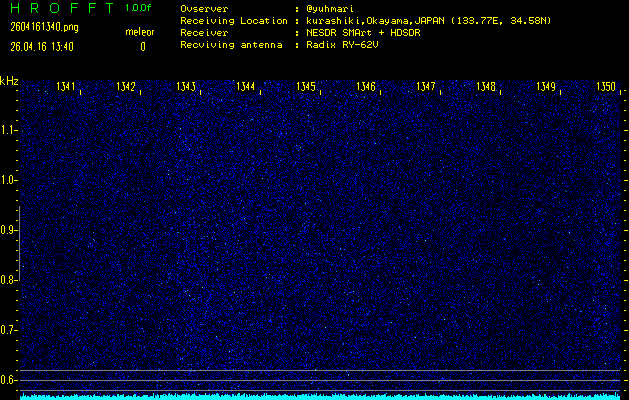Screen dimensions: 629x400
Task: Click the white horizontal line near 0.6 kHz
Action: (x=320, y=371)
